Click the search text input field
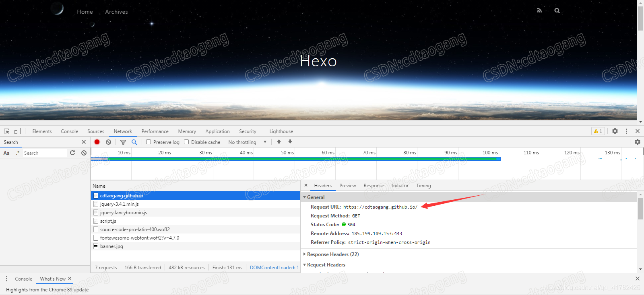Image resolution: width=644 pixels, height=295 pixels. pyautogui.click(x=45, y=153)
